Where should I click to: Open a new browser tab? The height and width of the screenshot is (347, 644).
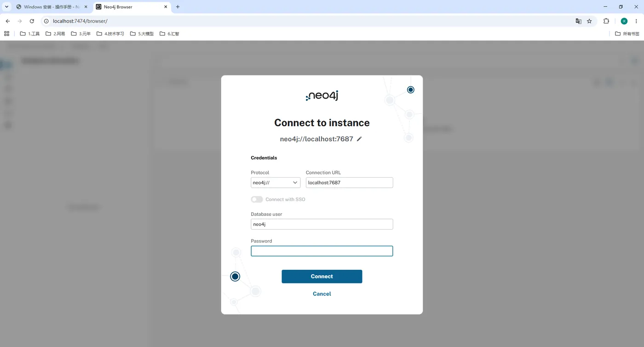(x=178, y=7)
